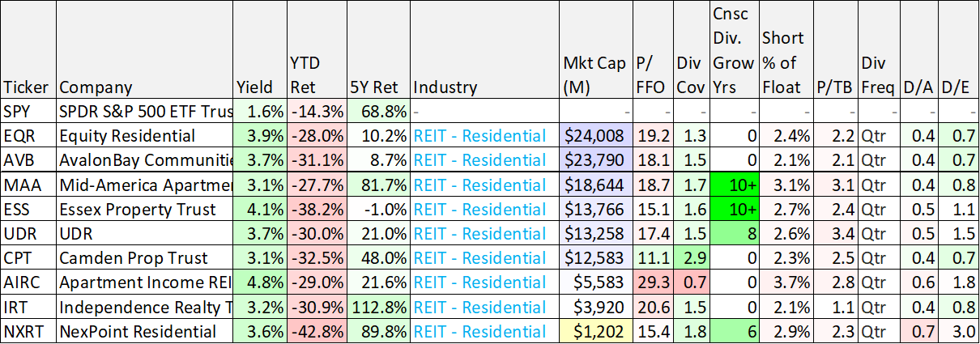The height and width of the screenshot is (344, 980).
Task: Click the Div Cov column header
Action: [691, 50]
